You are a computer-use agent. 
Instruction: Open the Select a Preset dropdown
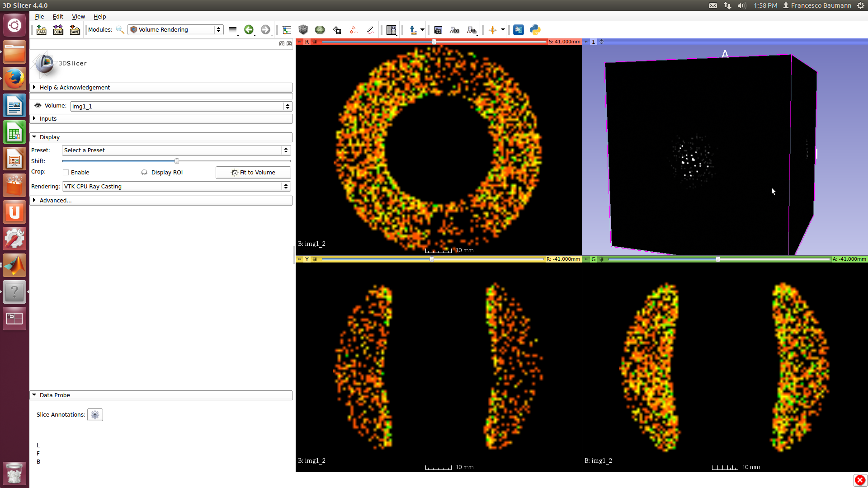[176, 150]
